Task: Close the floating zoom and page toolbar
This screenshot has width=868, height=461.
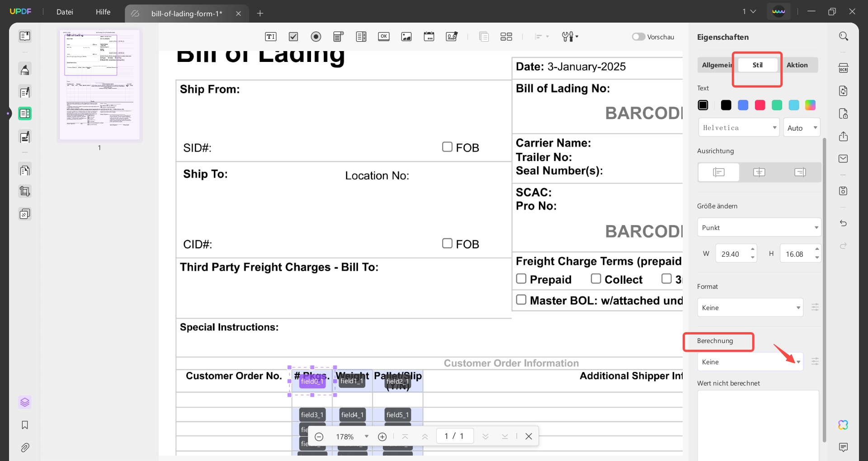Action: pos(528,437)
